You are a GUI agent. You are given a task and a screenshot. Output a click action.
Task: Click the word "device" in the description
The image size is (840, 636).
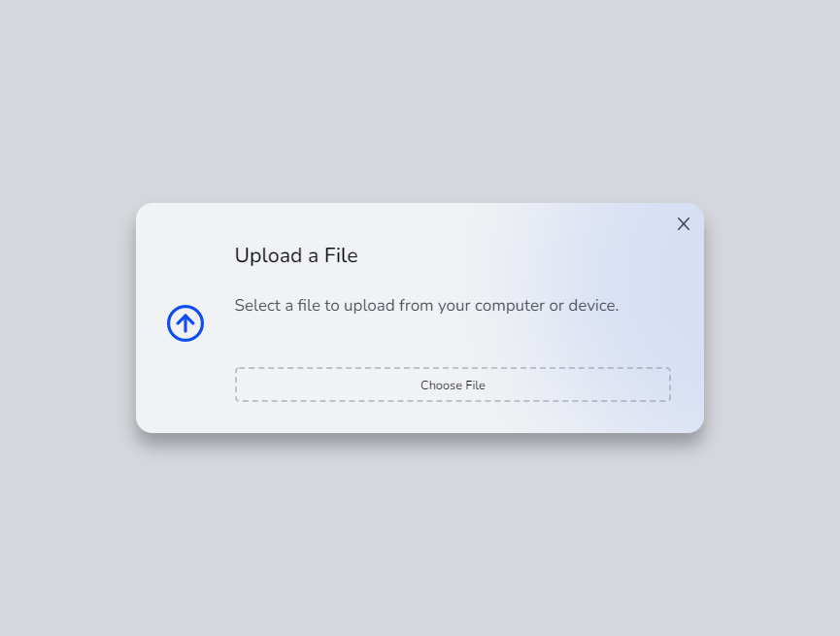(593, 306)
